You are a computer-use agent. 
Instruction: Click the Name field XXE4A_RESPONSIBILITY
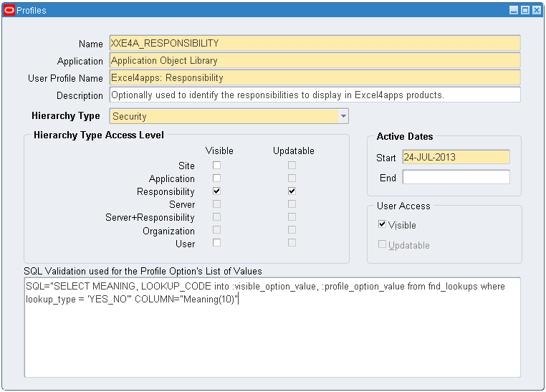[315, 43]
